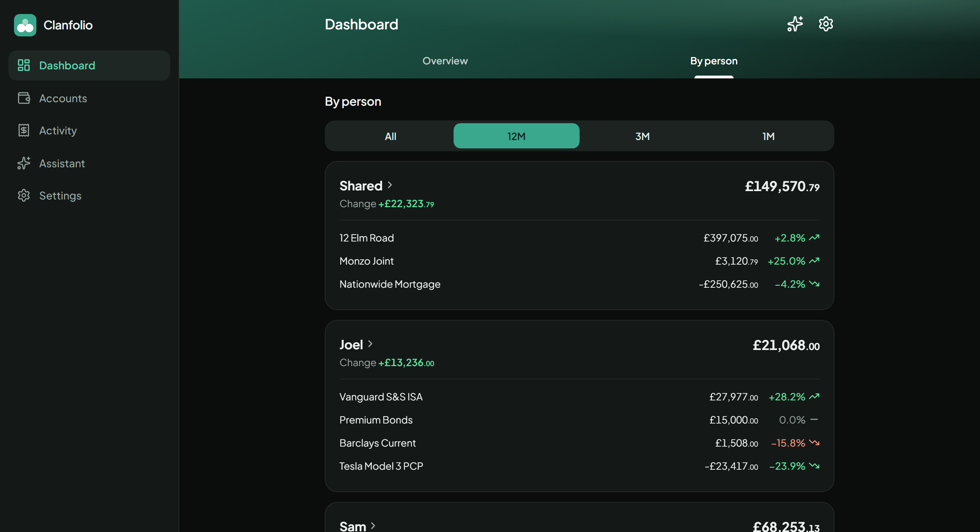Viewport: 980px width, 532px height.
Task: Click the upward trend icon for 12 Elm Road
Action: (x=814, y=238)
